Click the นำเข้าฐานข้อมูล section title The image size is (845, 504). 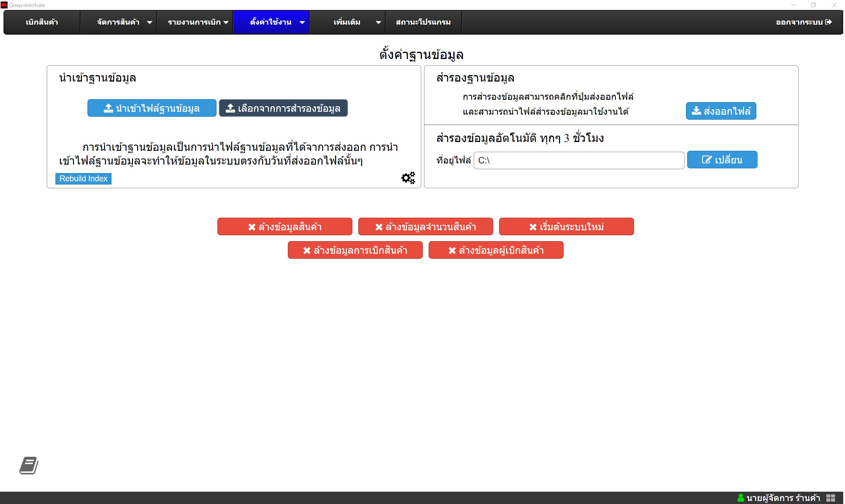point(97,78)
